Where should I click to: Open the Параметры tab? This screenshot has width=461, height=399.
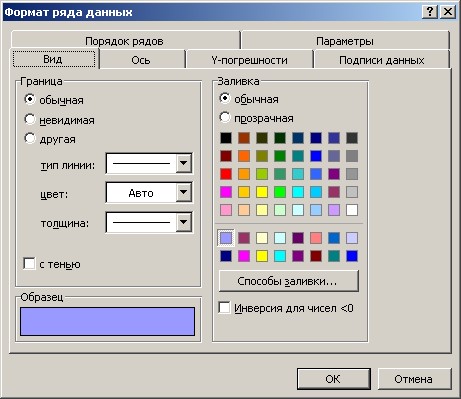pyautogui.click(x=345, y=41)
